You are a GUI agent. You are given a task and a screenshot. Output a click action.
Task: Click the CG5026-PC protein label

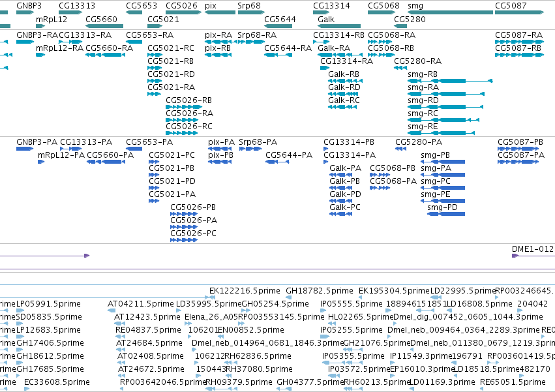point(193,234)
